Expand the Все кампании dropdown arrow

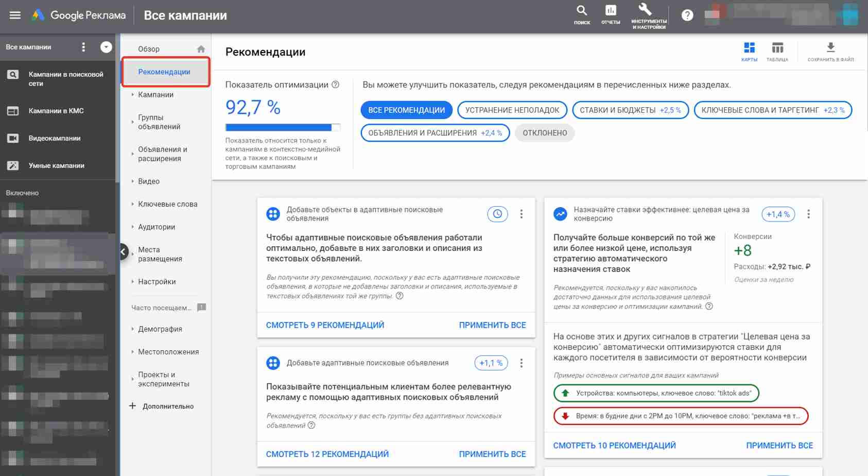point(106,47)
